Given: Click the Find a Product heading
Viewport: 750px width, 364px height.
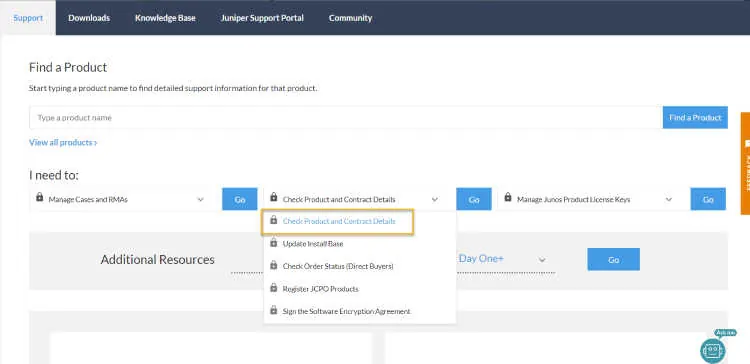Looking at the screenshot, I should [68, 67].
